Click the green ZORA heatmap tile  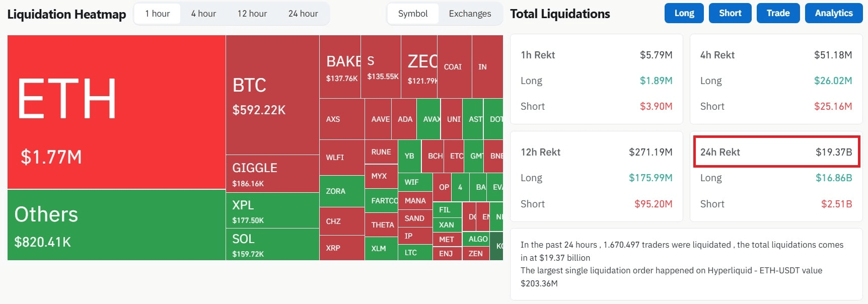342,191
